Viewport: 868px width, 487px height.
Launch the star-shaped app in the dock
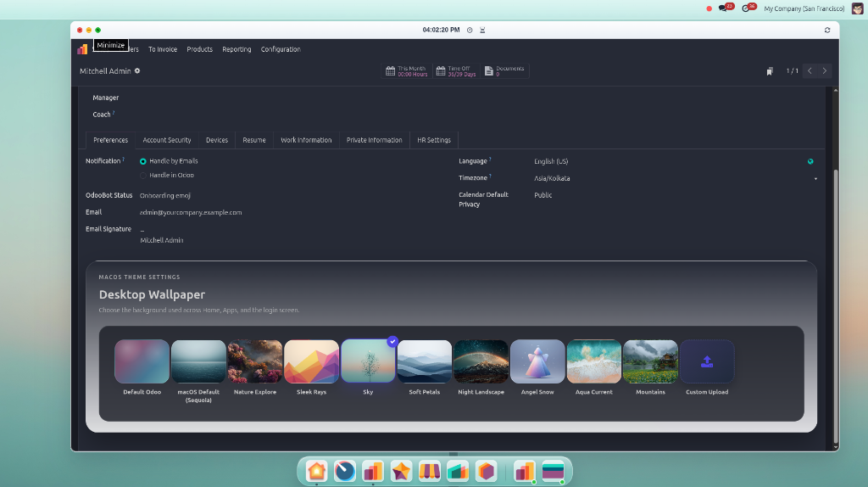(401, 472)
